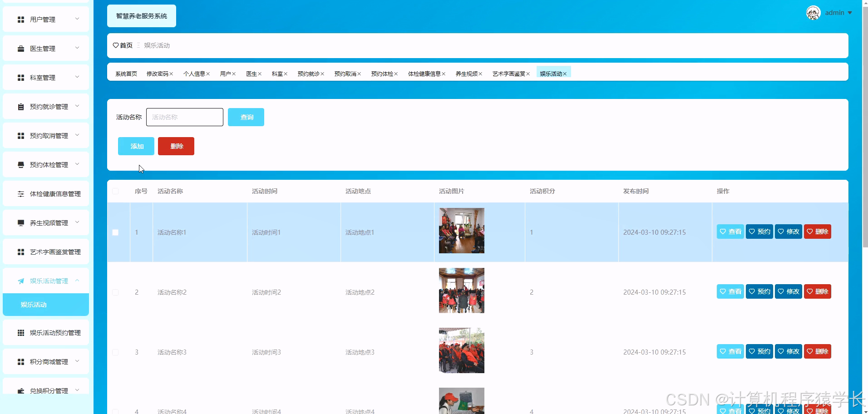Click the 预约体检管理 monitor icon
The width and height of the screenshot is (868, 414).
pyautogui.click(x=21, y=165)
